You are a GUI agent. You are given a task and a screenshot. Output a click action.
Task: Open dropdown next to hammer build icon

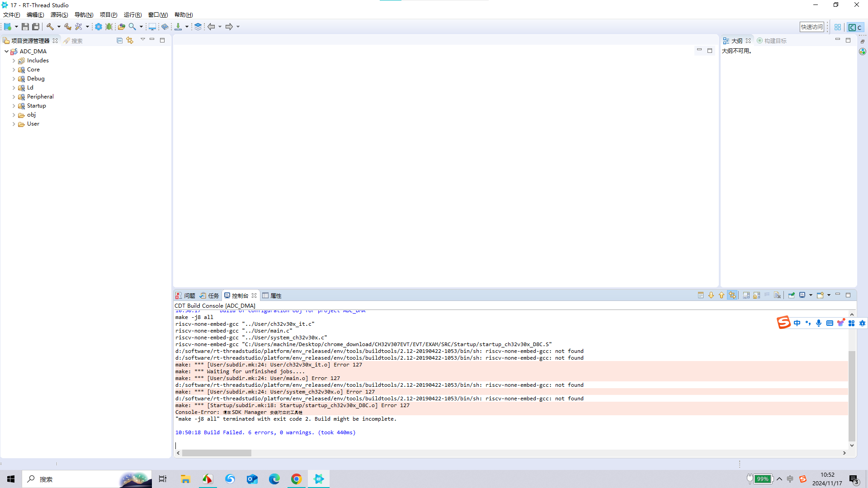click(x=59, y=27)
